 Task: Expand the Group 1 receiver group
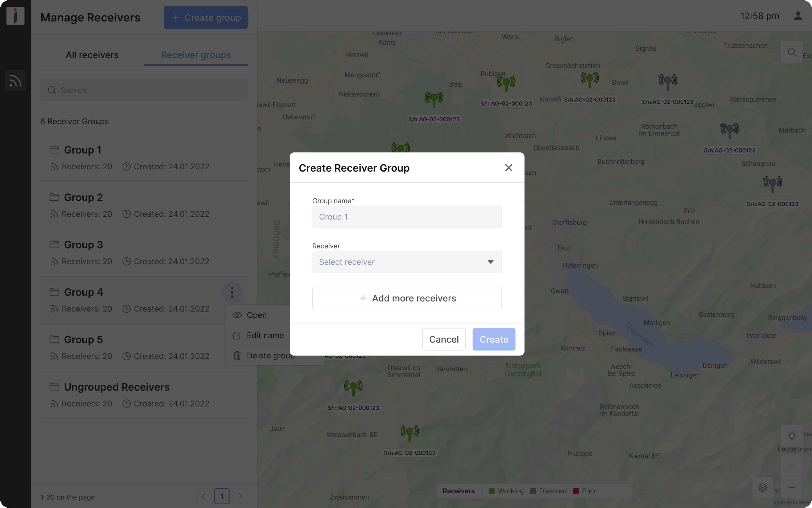click(x=82, y=150)
